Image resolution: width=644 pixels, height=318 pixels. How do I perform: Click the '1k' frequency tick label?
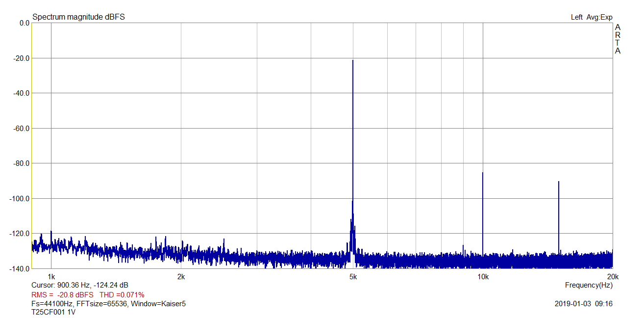(51, 276)
